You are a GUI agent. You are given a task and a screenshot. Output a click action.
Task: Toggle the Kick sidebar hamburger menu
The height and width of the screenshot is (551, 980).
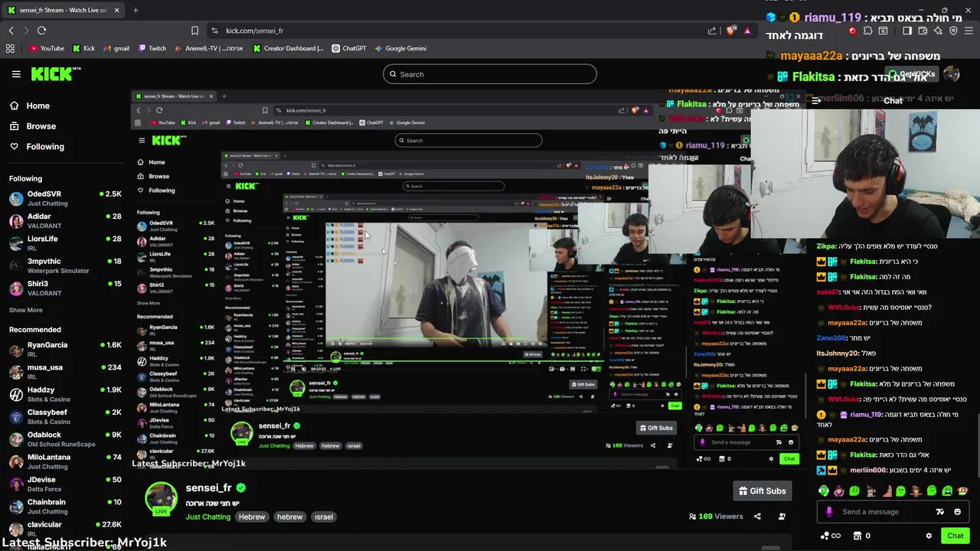[16, 74]
